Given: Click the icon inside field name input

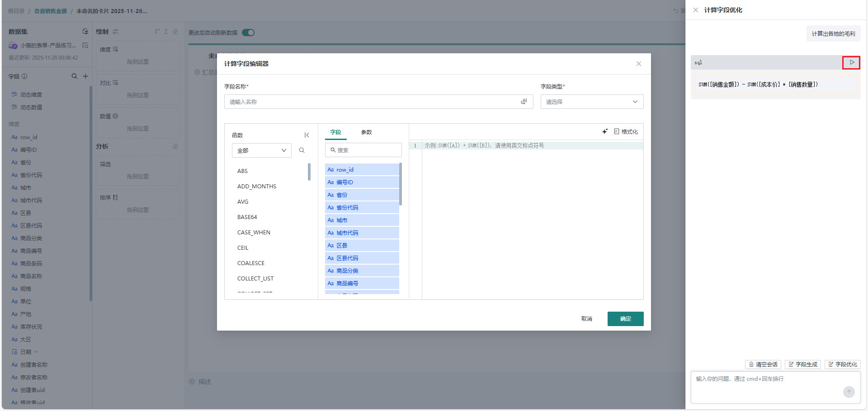Looking at the screenshot, I should pyautogui.click(x=524, y=102).
